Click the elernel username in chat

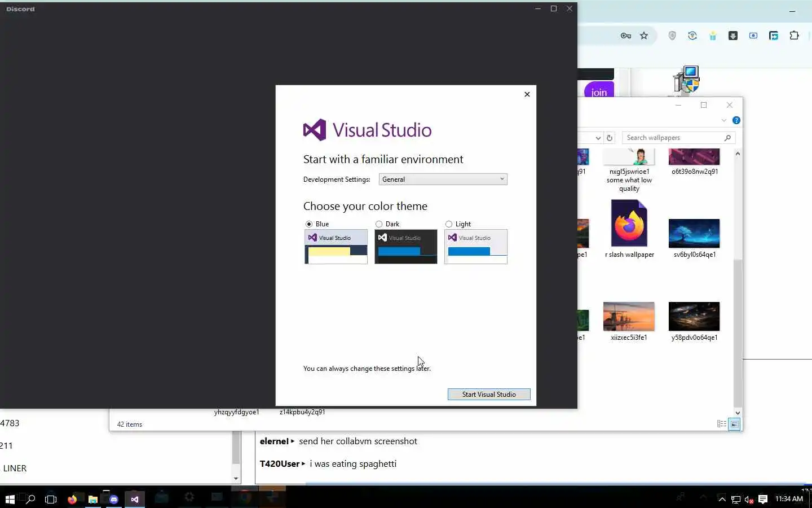coord(274,441)
